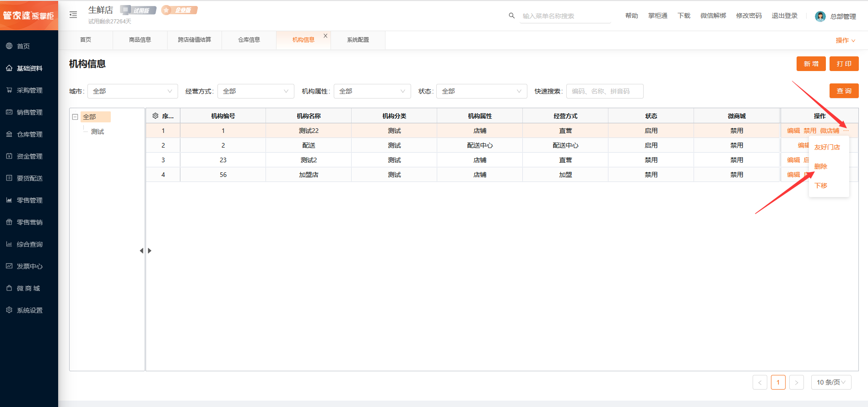Open the 10 条/页 page size dropdown
The width and height of the screenshot is (868, 407).
831,382
